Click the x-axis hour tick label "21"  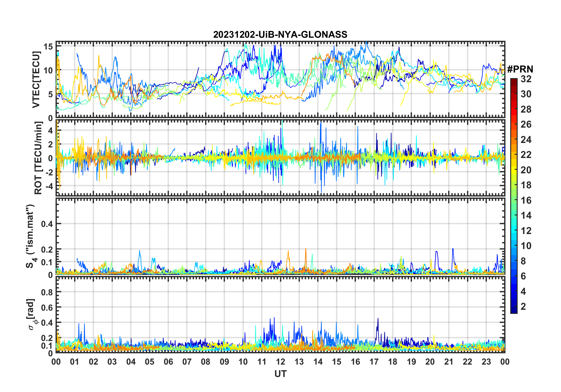[449, 362]
